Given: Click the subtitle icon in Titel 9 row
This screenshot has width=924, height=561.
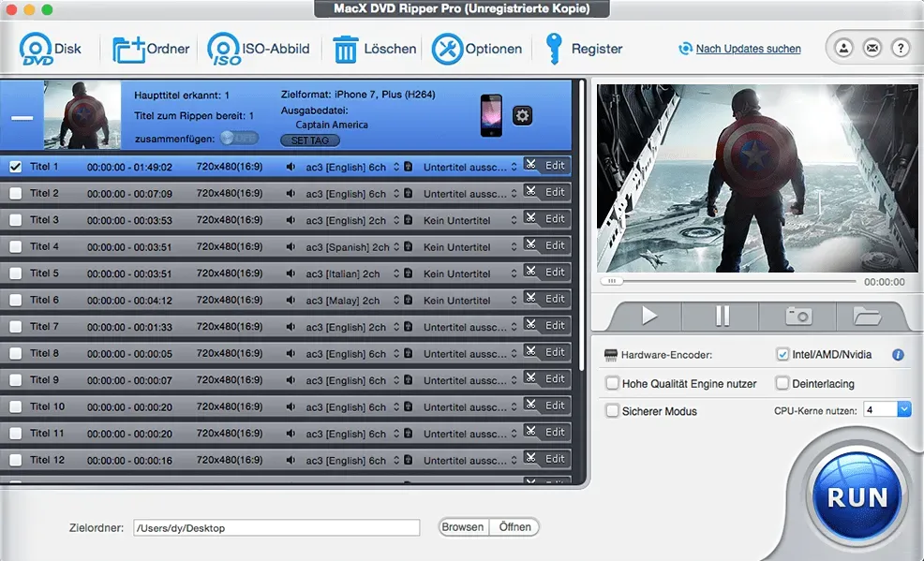Looking at the screenshot, I should pyautogui.click(x=408, y=379).
